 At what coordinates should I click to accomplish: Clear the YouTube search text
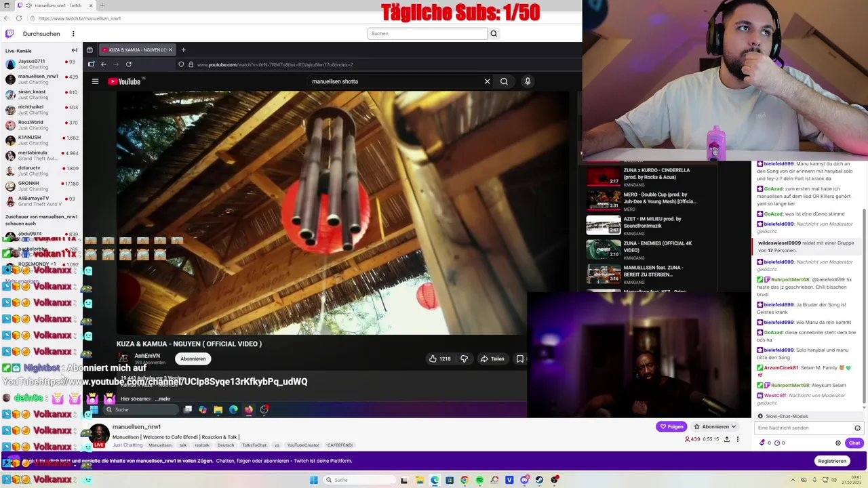click(487, 81)
